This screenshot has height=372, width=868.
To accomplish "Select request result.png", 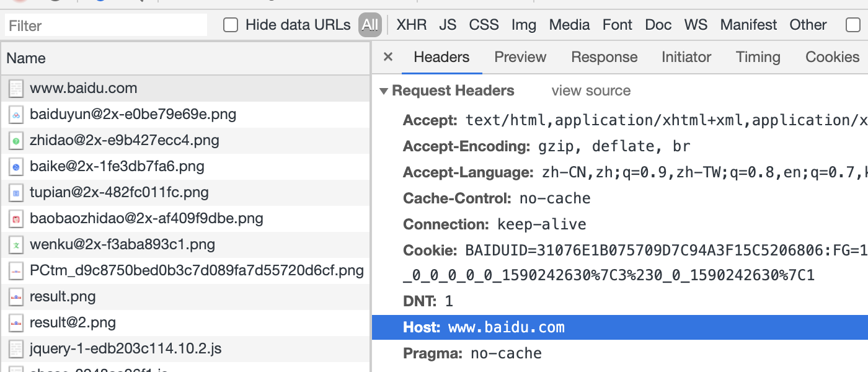I will point(185,296).
